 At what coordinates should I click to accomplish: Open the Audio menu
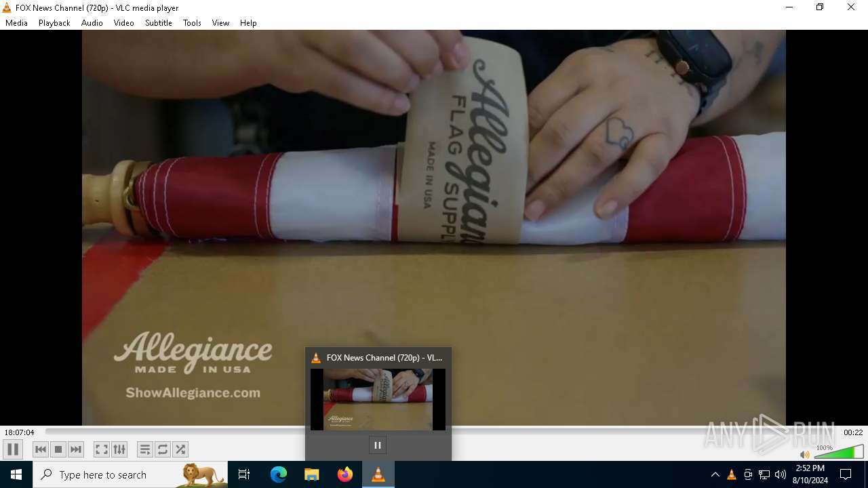[92, 23]
